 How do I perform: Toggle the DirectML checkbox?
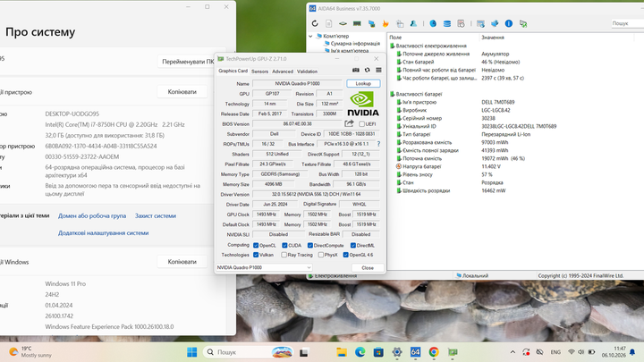[x=353, y=246]
